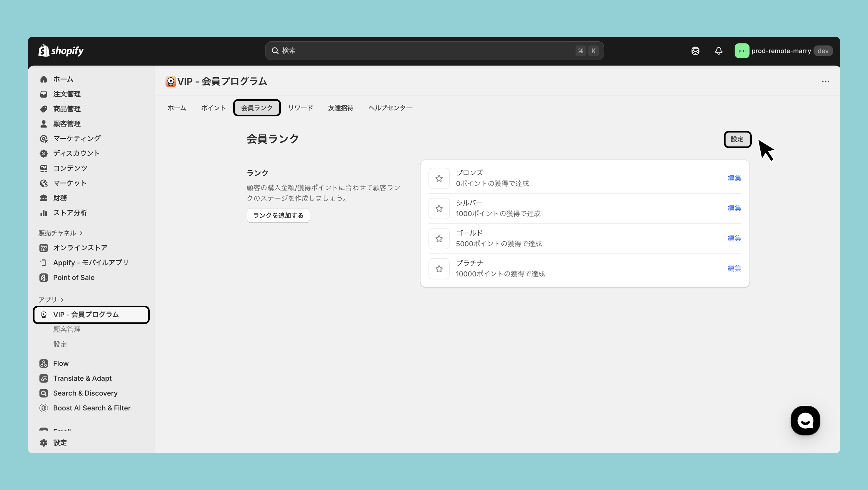Click the gear 設定 at sidebar bottom
868x490 pixels.
pyautogui.click(x=60, y=442)
